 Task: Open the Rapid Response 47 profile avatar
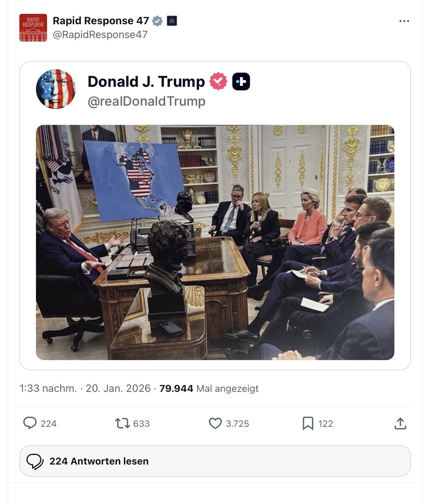(33, 28)
